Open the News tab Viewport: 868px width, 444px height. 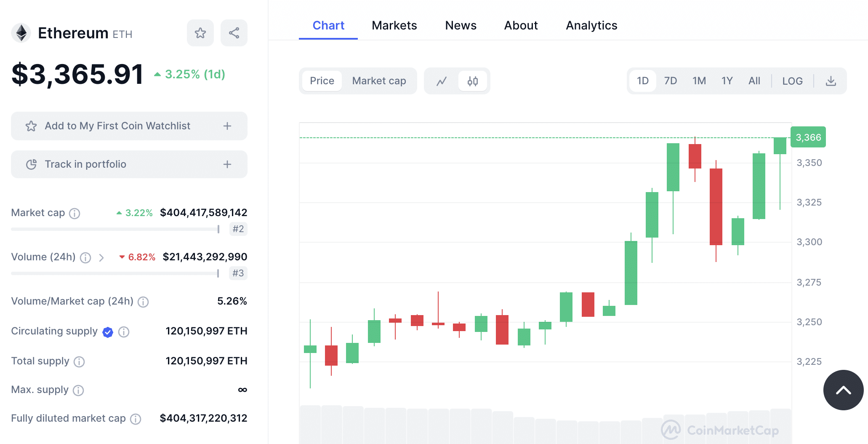(x=461, y=25)
